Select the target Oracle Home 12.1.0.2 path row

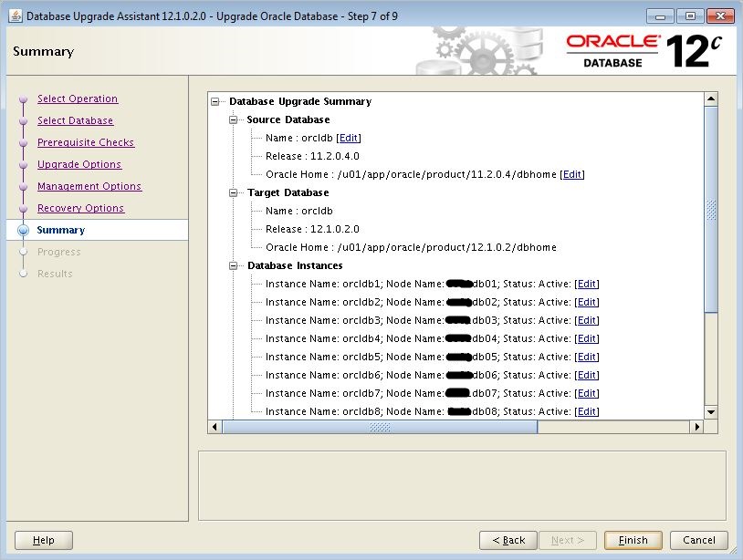[x=411, y=247]
